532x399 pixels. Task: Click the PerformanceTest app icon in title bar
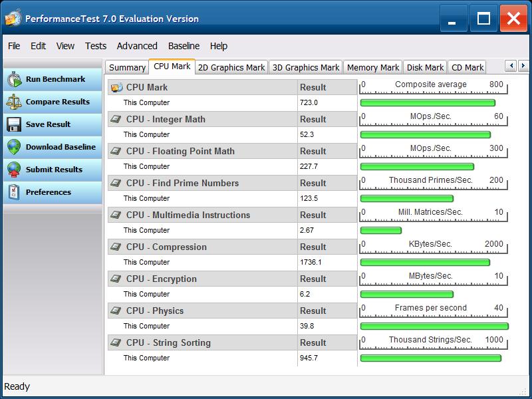coord(13,19)
